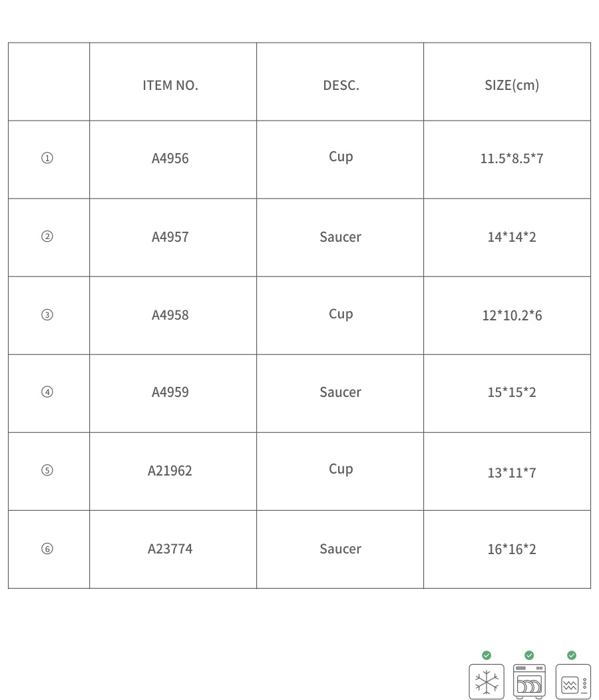Image resolution: width=599 pixels, height=700 pixels.
Task: Select circled number 5 marker
Action: 47,470
